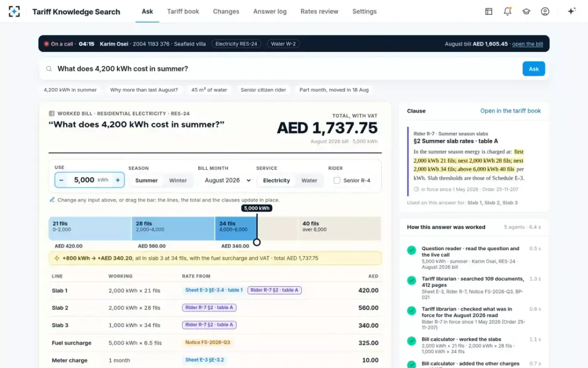588x368 pixels.
Task: Click the plus button to increase kWh
Action: pyautogui.click(x=118, y=180)
